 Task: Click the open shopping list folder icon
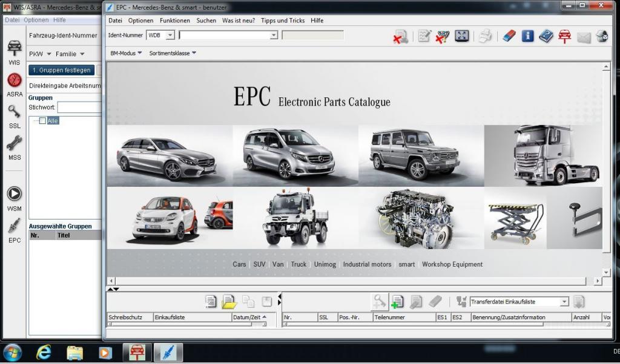228,302
